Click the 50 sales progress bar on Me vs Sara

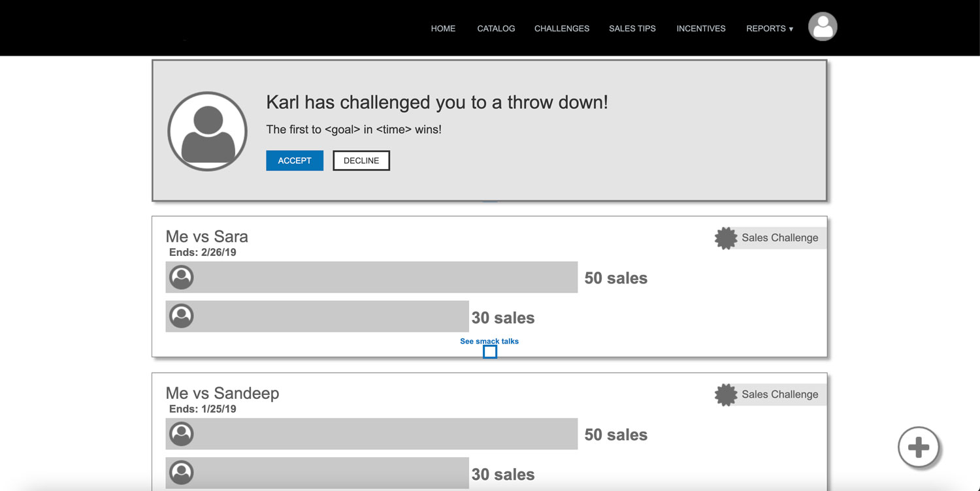(x=371, y=277)
